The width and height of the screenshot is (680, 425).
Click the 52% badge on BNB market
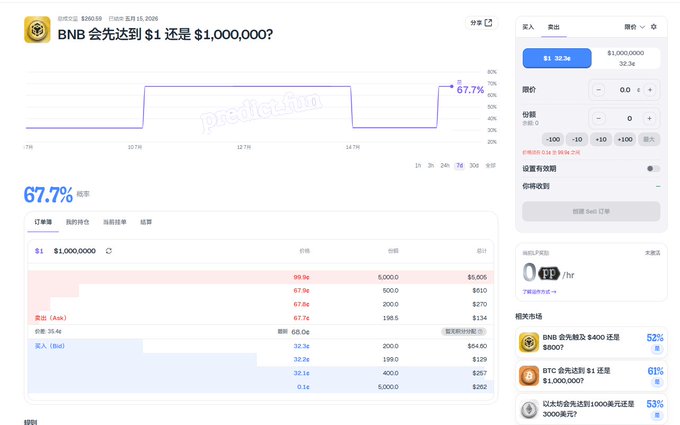tap(655, 338)
